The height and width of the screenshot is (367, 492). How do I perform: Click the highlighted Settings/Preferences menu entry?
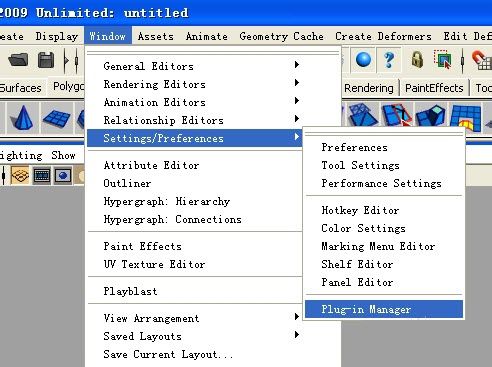(x=194, y=138)
